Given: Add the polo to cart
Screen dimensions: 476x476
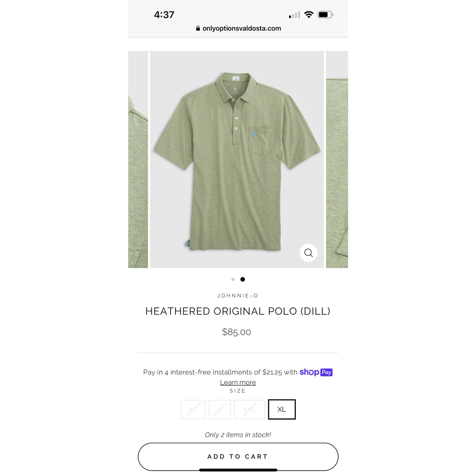Looking at the screenshot, I should click(x=238, y=457).
